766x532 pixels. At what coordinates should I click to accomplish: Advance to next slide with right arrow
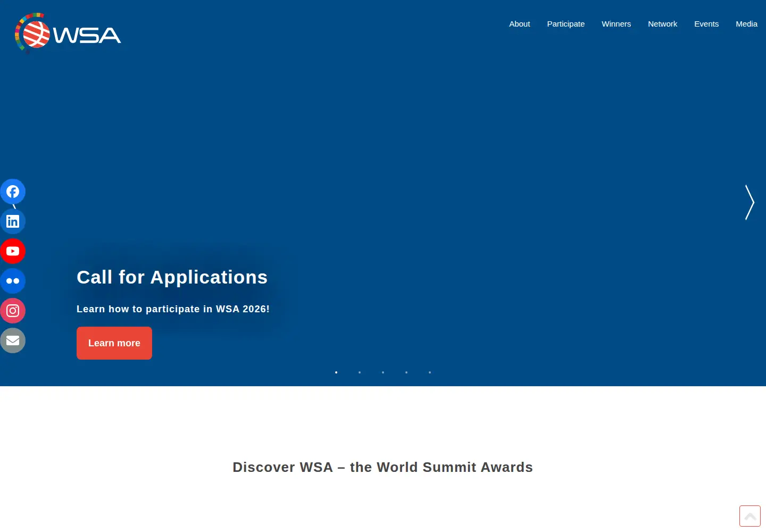tap(750, 202)
